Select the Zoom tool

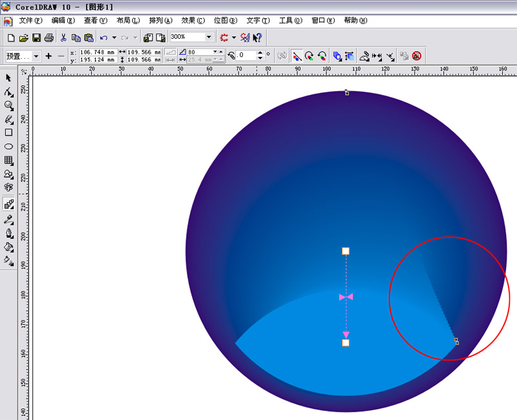click(8, 106)
